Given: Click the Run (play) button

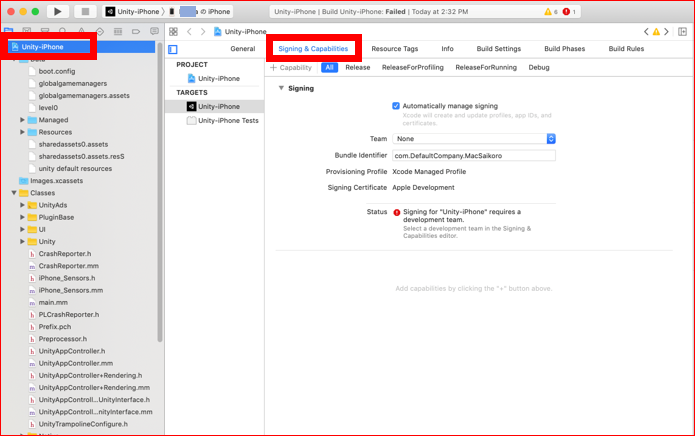Looking at the screenshot, I should click(58, 12).
